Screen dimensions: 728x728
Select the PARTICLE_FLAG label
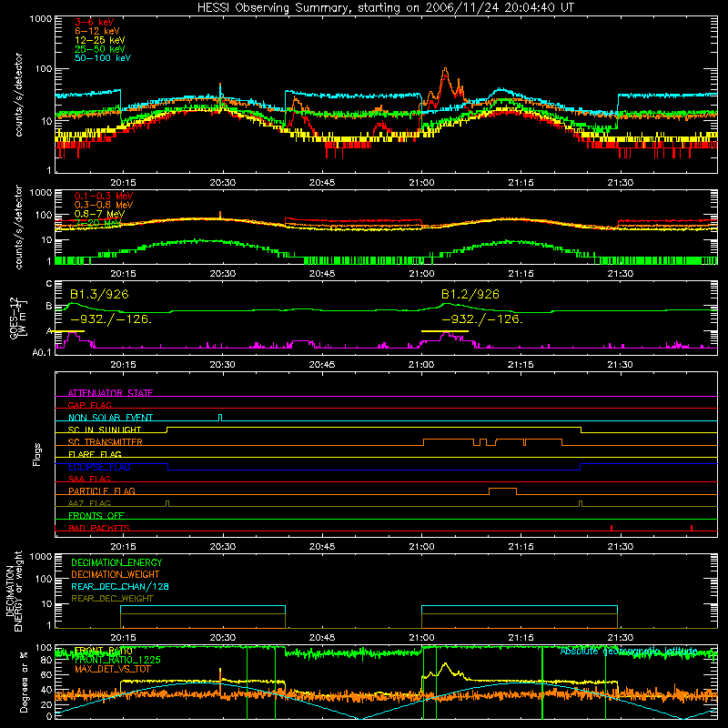pyautogui.click(x=102, y=490)
